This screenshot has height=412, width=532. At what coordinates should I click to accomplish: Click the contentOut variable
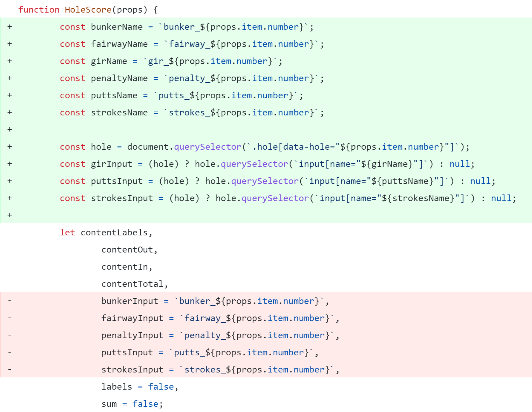(x=127, y=250)
